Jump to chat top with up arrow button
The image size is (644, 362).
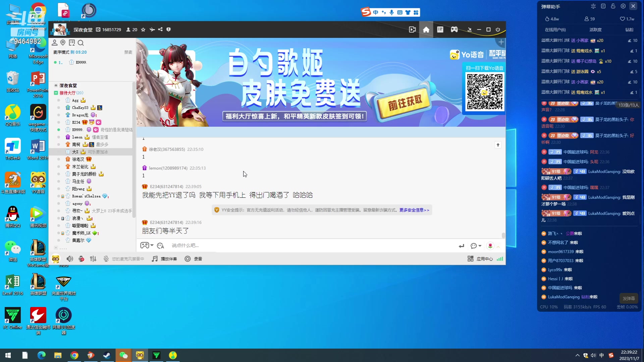[x=498, y=145]
